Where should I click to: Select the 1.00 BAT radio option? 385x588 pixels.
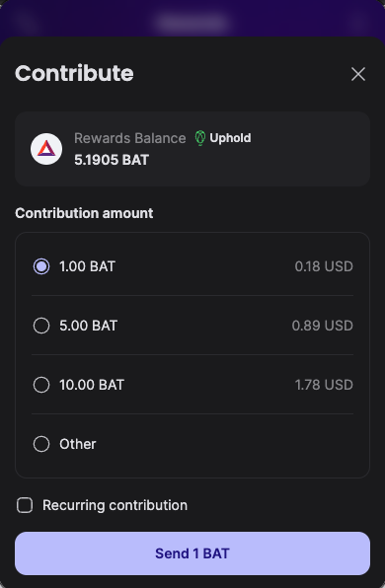tap(41, 266)
